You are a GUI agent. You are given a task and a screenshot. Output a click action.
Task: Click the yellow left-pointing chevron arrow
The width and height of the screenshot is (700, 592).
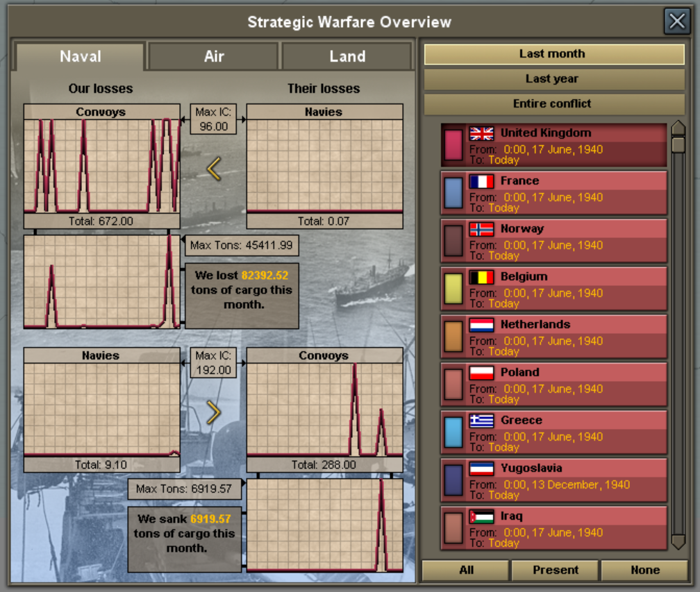click(214, 169)
